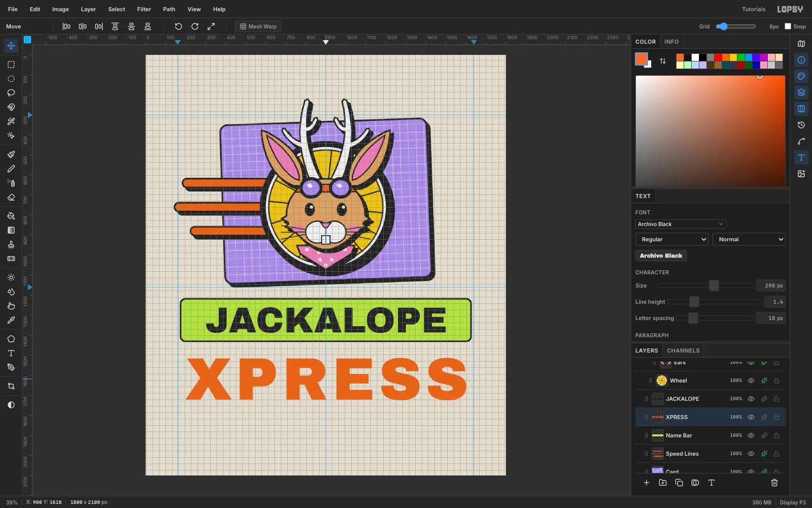Open the history panel icon
Screen dimensions: 812x508
tap(801, 125)
